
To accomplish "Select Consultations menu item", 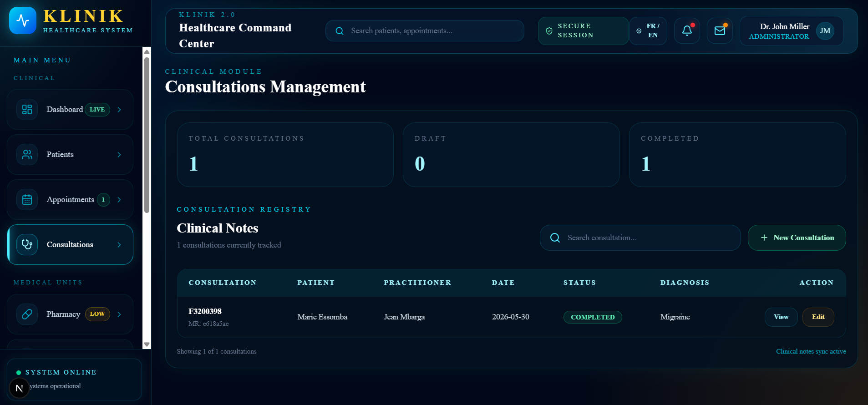I will (x=70, y=245).
